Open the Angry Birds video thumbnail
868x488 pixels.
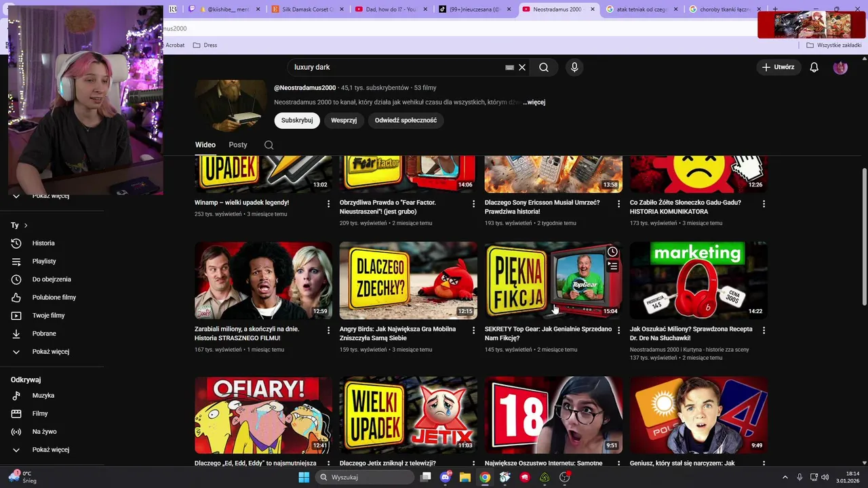pos(408,281)
